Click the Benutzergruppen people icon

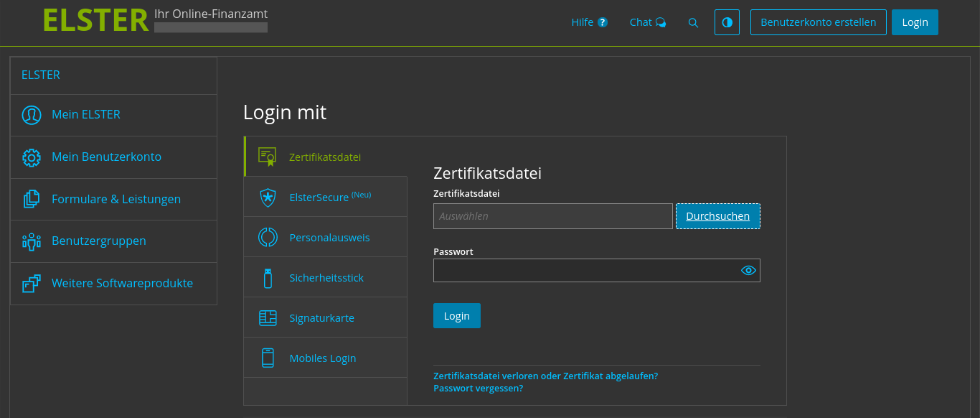point(32,241)
